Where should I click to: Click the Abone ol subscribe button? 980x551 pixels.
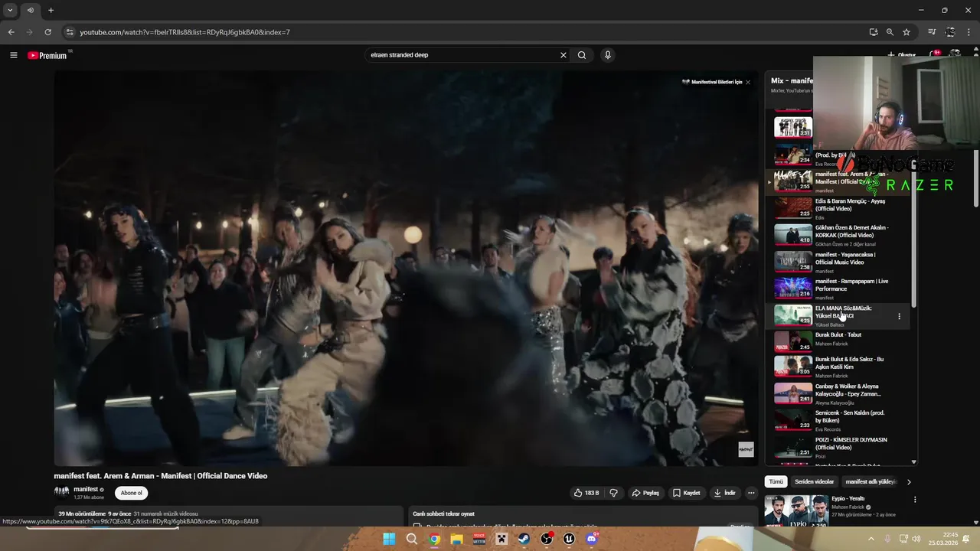click(x=132, y=493)
